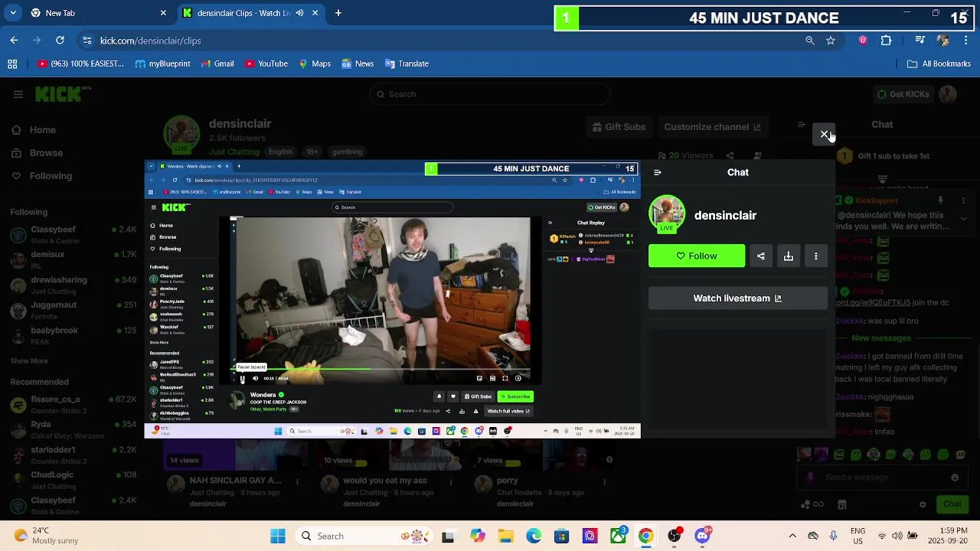980x551 pixels.
Task: Show hidden system tray icons chevron
Action: coord(792,536)
